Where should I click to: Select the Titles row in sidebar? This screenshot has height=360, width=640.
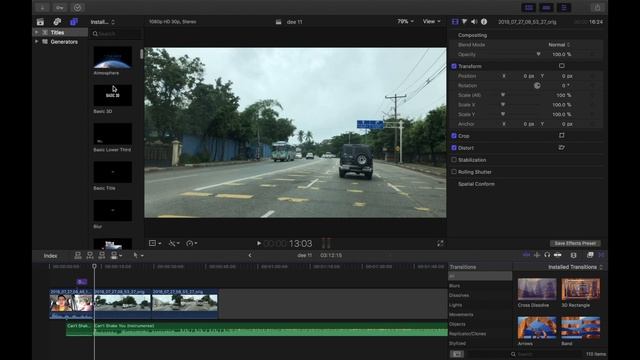coord(60,32)
